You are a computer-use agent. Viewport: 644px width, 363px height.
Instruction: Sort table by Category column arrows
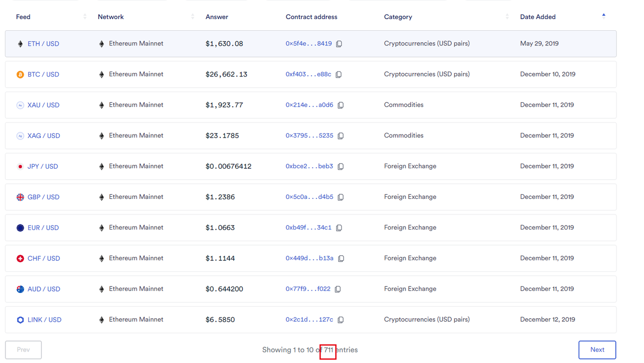tap(507, 17)
